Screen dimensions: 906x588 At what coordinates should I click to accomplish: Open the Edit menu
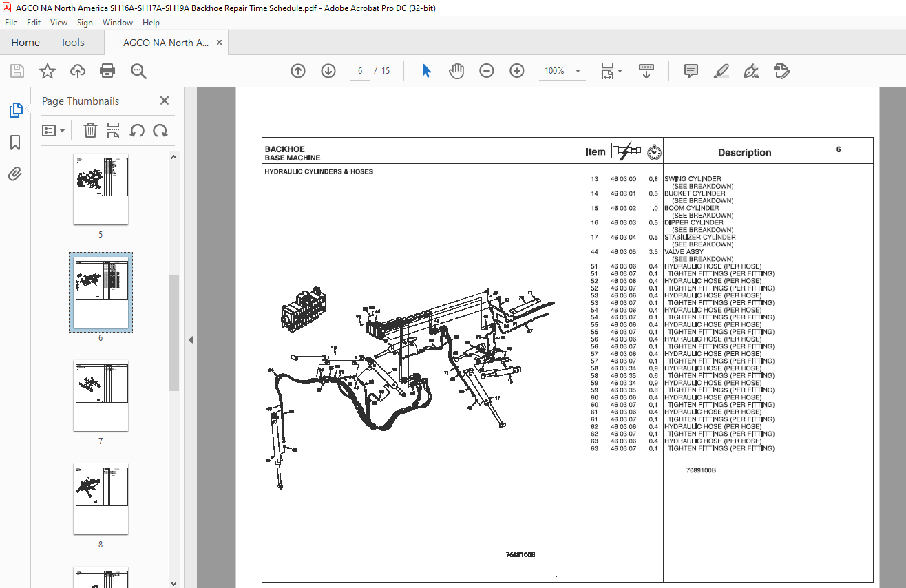coord(34,23)
